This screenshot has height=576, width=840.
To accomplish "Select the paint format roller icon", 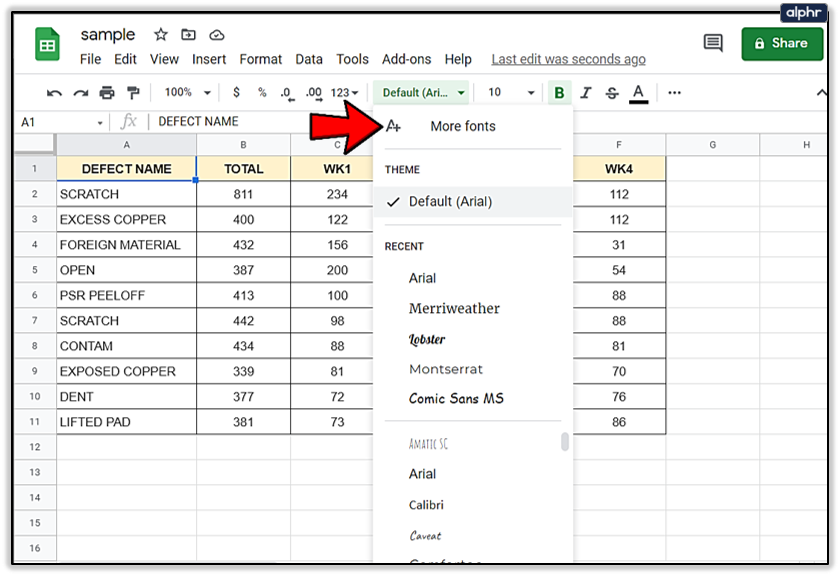I will tap(132, 93).
